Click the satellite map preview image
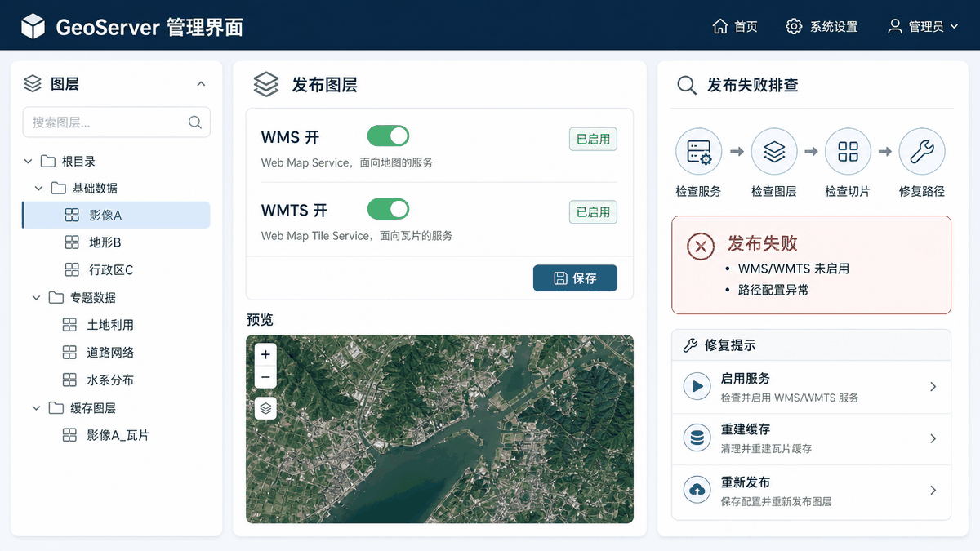Image resolution: width=980 pixels, height=551 pixels. (439, 429)
